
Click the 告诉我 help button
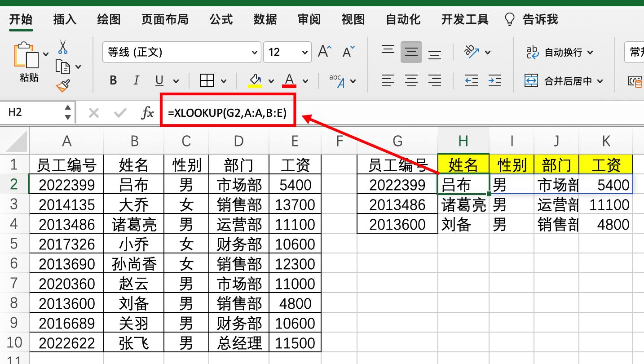pos(540,19)
